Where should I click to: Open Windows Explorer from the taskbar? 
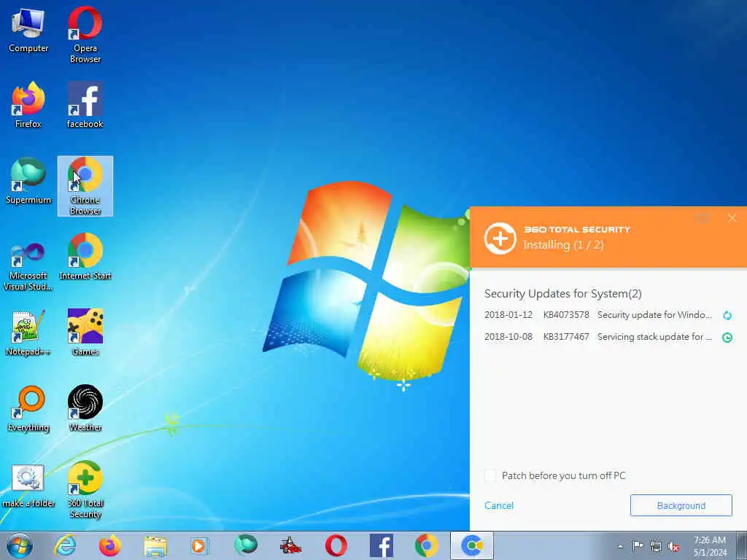155,545
